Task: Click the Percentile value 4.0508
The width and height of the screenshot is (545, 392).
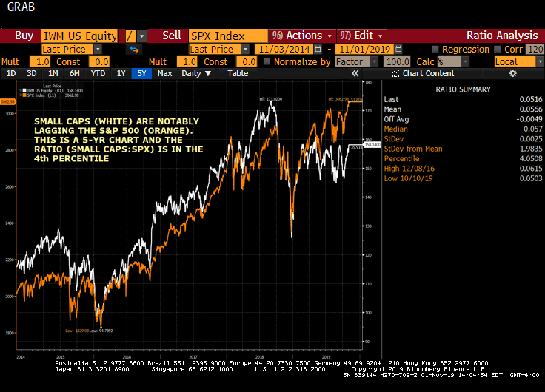Action: tap(531, 159)
